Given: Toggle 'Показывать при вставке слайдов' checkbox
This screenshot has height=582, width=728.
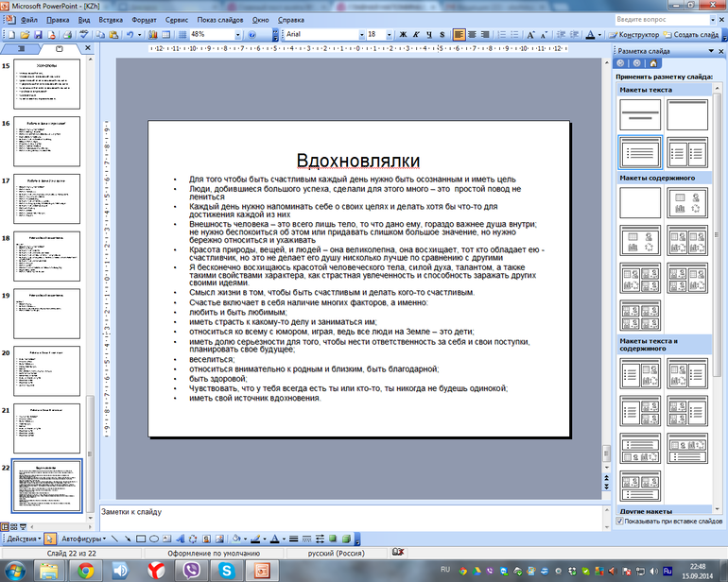Looking at the screenshot, I should 620,521.
